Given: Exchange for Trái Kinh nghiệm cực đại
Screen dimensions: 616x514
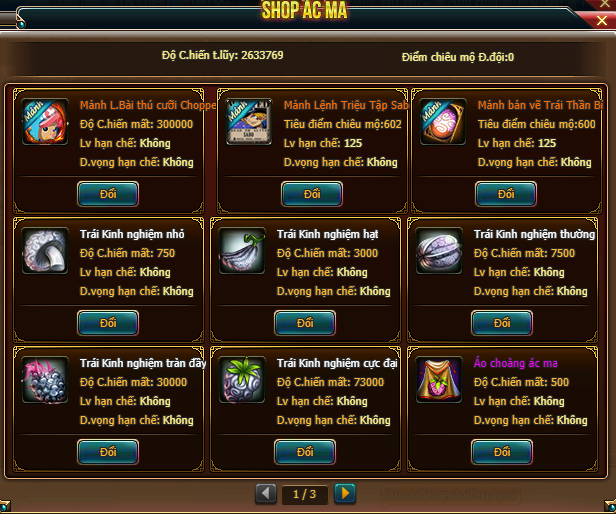Looking at the screenshot, I should tap(305, 452).
